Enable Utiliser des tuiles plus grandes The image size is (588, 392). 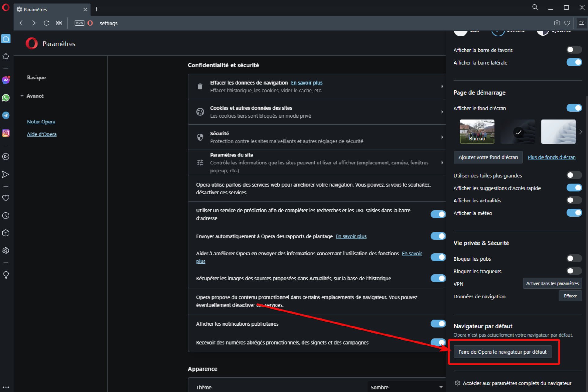(x=574, y=175)
